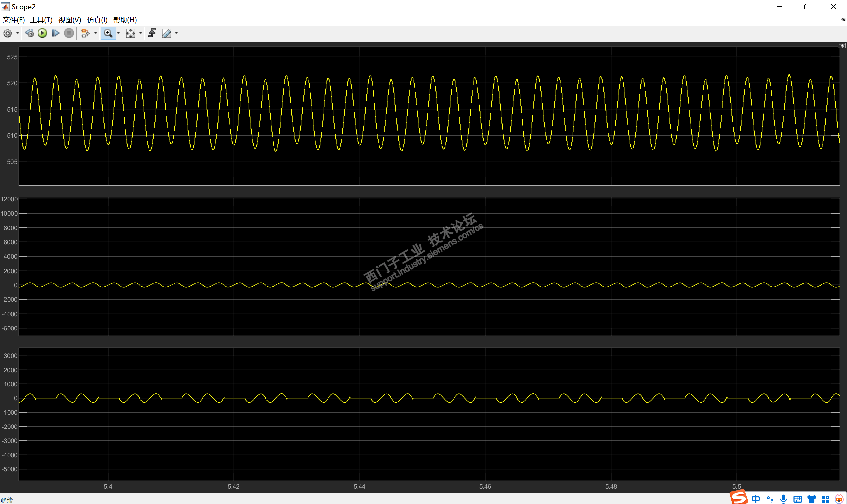Click the maximize axes button at top right
Image resolution: width=847 pixels, height=504 pixels.
pos(842,45)
